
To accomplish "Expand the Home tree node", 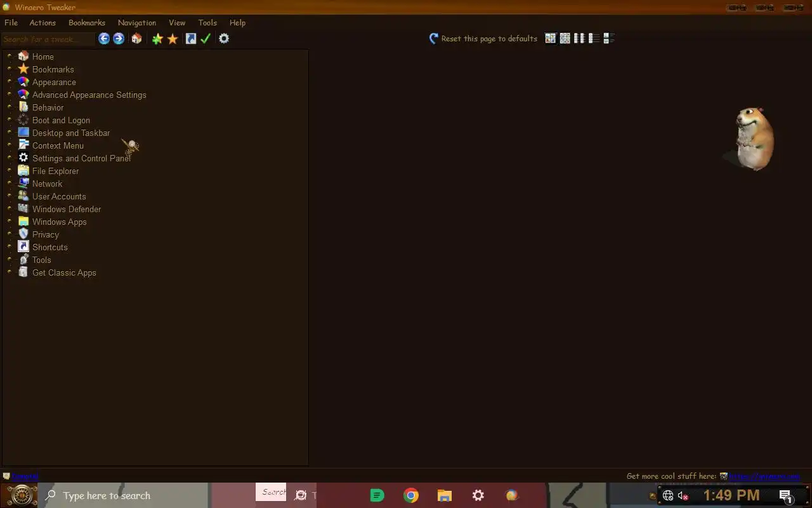I will 10,56.
